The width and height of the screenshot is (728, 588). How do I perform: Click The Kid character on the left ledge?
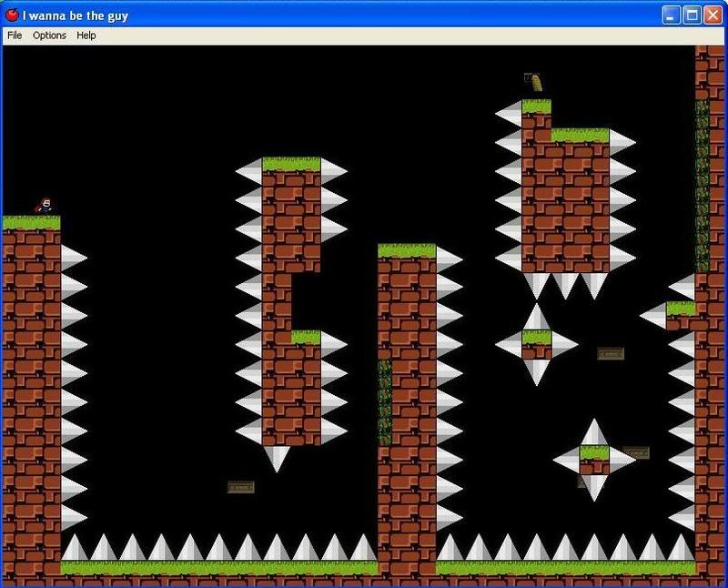45,206
